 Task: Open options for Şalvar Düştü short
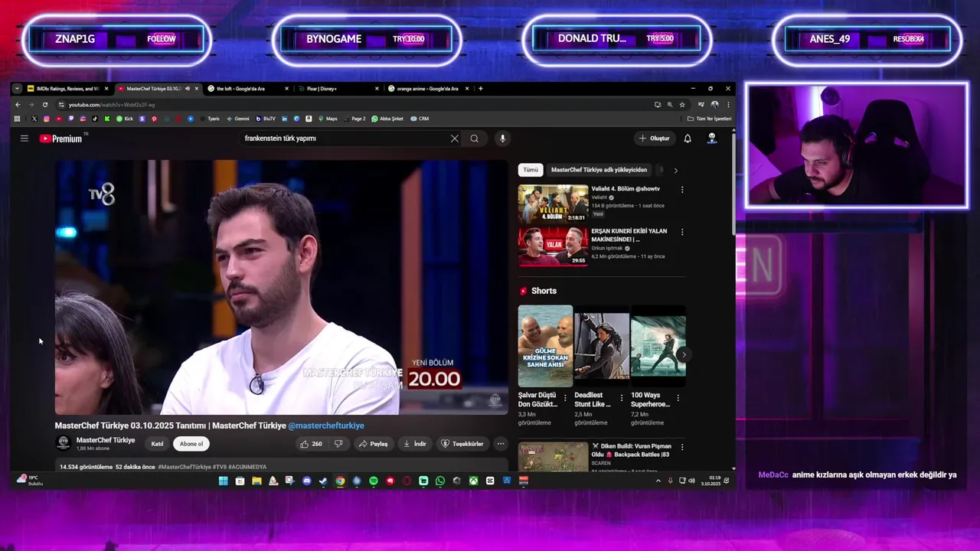click(x=565, y=398)
